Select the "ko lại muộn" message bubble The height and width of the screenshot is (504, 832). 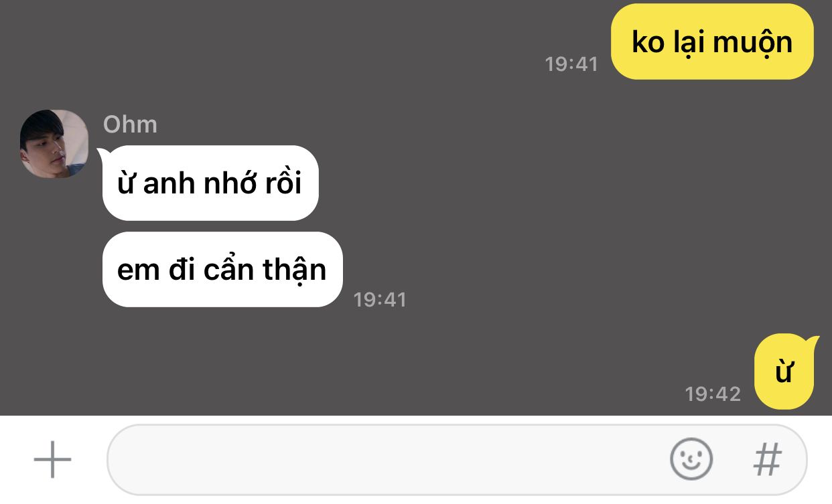pos(712,42)
